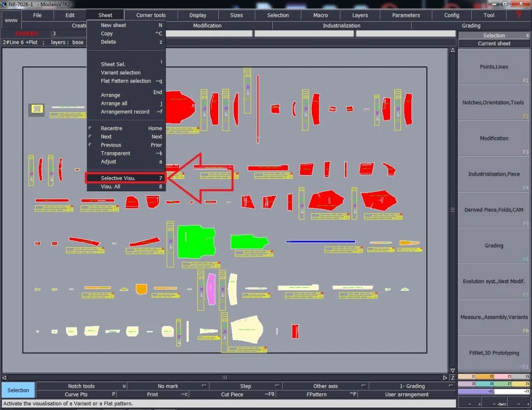Click horizontal scrollbar right arrow
This screenshot has width=532, height=410.
click(445, 377)
